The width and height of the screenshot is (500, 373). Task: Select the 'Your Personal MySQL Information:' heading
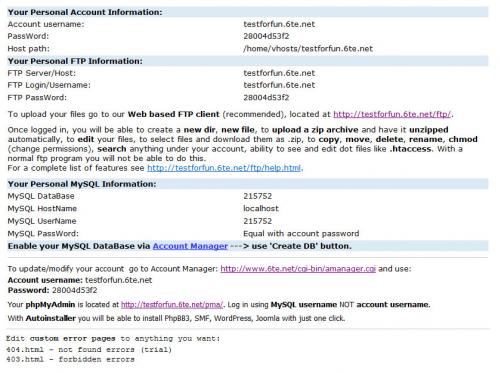coord(82,184)
